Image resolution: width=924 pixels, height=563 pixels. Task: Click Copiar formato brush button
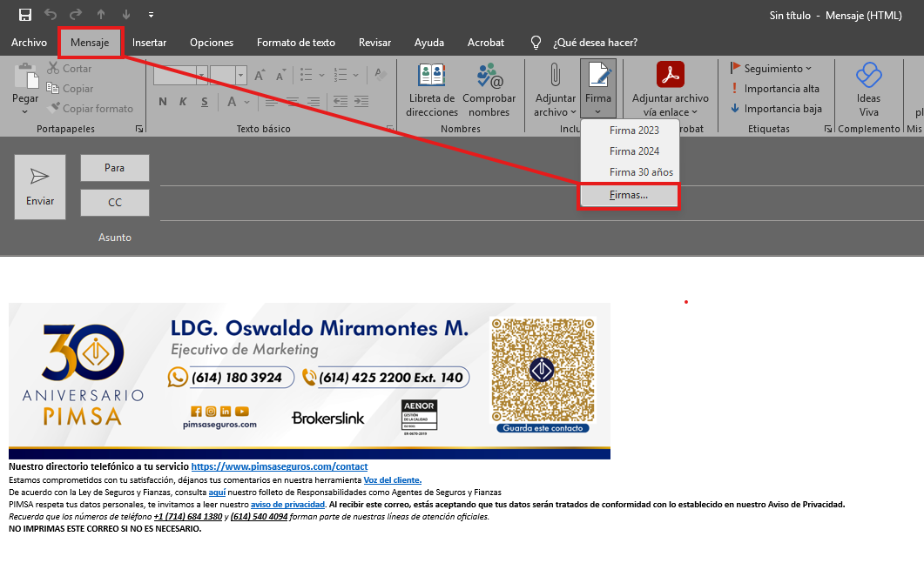(x=91, y=109)
